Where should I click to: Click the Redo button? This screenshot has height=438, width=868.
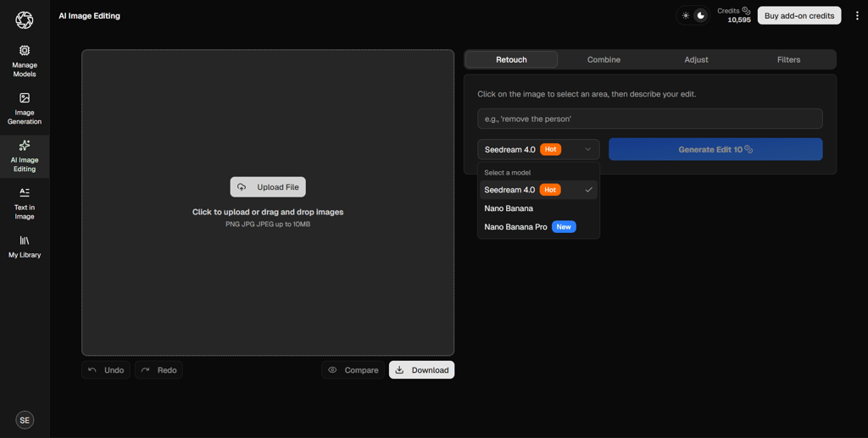[159, 370]
